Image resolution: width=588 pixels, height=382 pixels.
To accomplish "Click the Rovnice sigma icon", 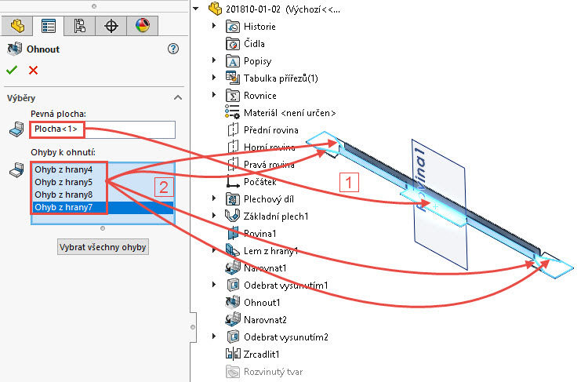I will click(233, 96).
